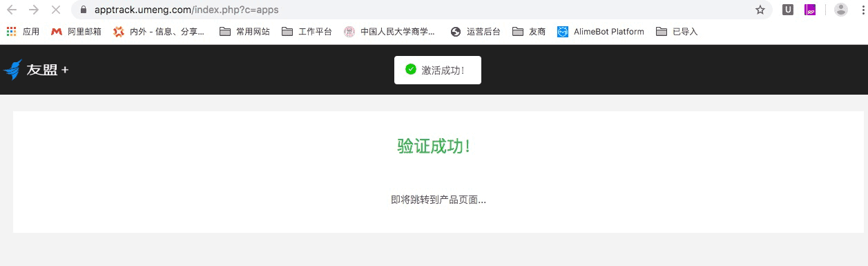This screenshot has height=266, width=868.
Task: Open the 已导入 bookmarks folder
Action: 677,32
